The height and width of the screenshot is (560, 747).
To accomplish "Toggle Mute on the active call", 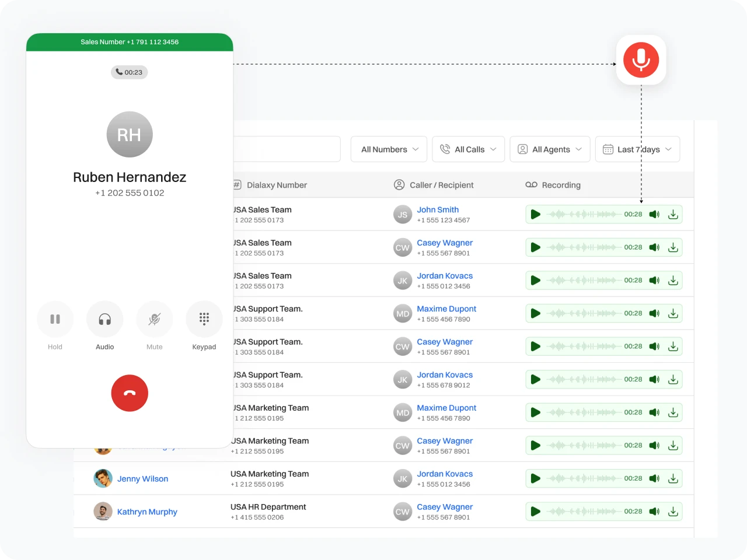I will [x=154, y=319].
